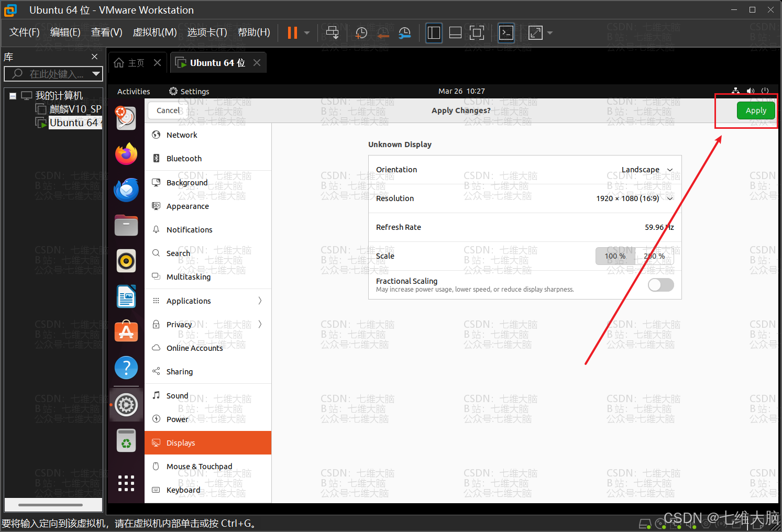The image size is (782, 532).
Task: Open Multitasking settings
Action: tap(208, 277)
